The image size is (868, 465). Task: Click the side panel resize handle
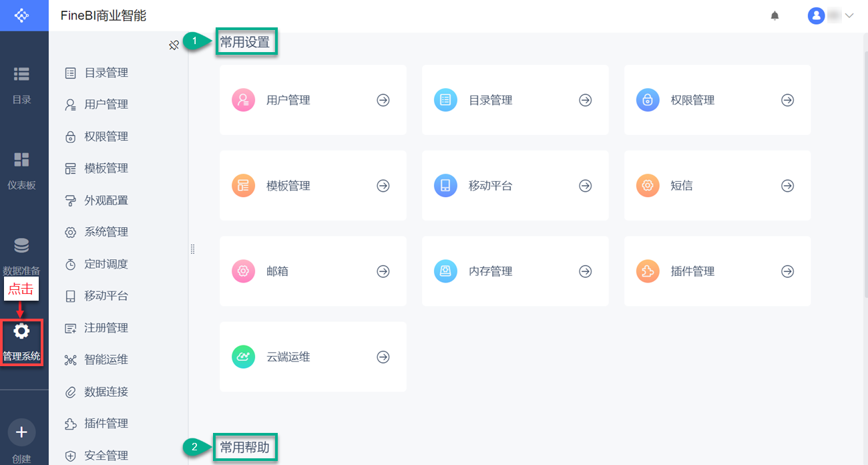tap(192, 249)
